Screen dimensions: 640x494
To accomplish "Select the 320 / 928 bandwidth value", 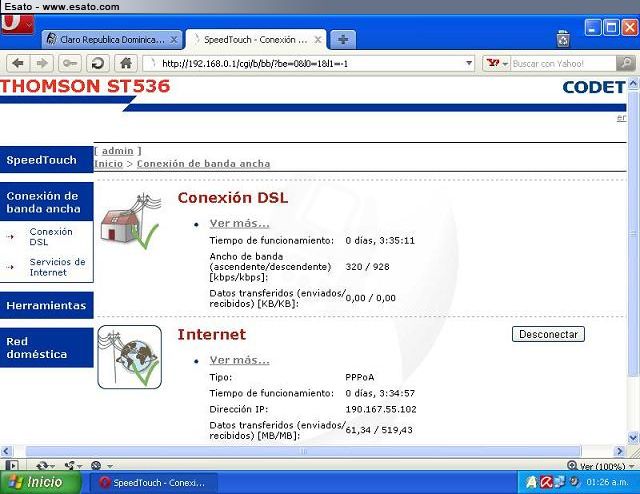I will pos(367,267).
